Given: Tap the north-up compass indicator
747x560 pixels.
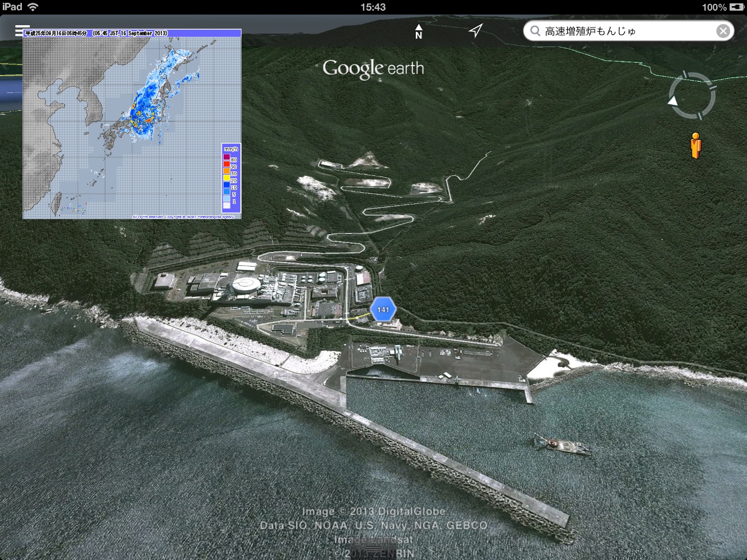Looking at the screenshot, I should coord(419,31).
